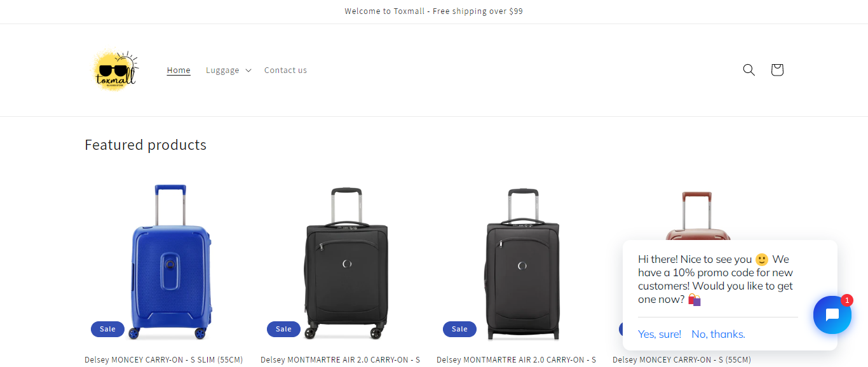Open first Delsey MONTMARTRE AIR 2.0 title link
Screen dimensions: 868x367
click(340, 360)
